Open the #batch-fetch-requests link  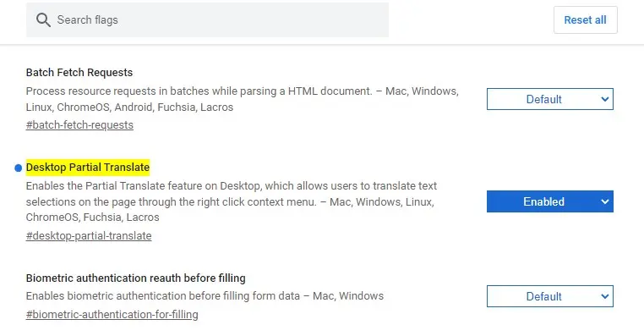click(x=79, y=125)
